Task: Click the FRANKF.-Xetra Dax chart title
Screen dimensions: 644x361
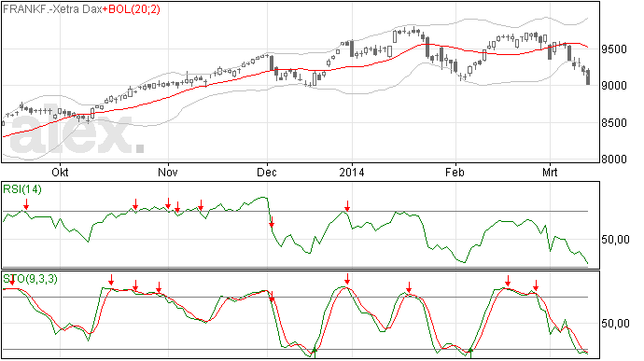Action: point(52,9)
